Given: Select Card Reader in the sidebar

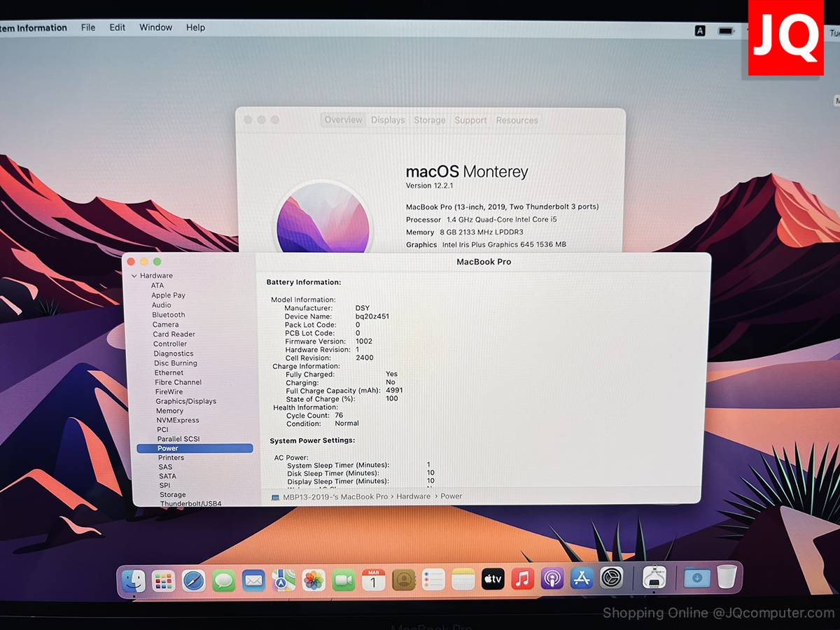Looking at the screenshot, I should [x=174, y=335].
